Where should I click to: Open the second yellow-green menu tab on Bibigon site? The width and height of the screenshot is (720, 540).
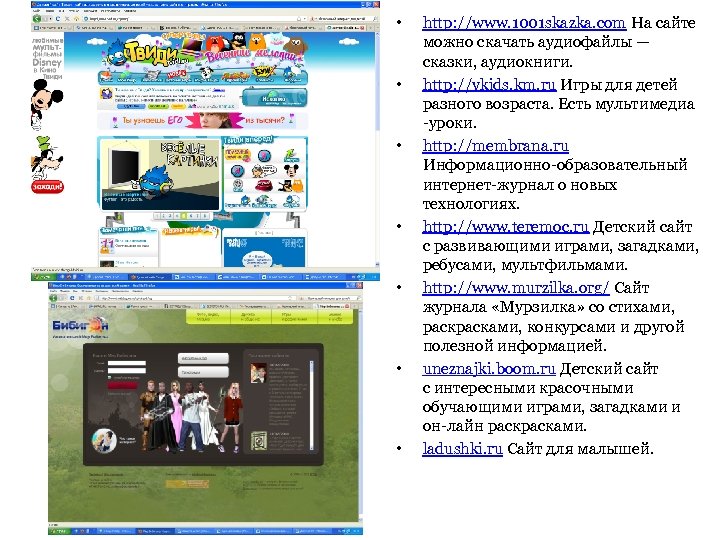pos(250,317)
